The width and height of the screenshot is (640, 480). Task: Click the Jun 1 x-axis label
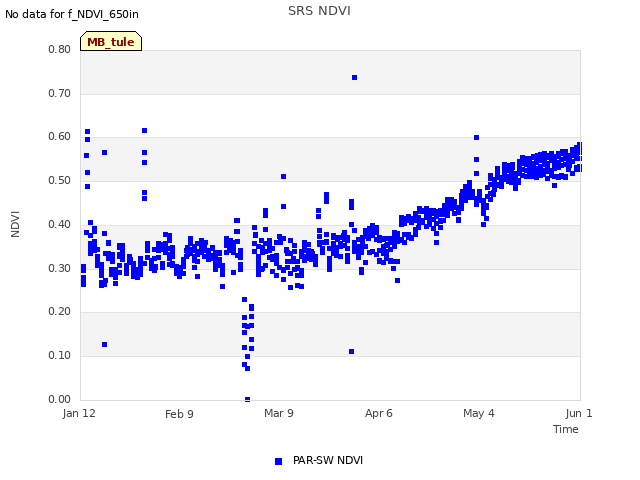pos(579,413)
